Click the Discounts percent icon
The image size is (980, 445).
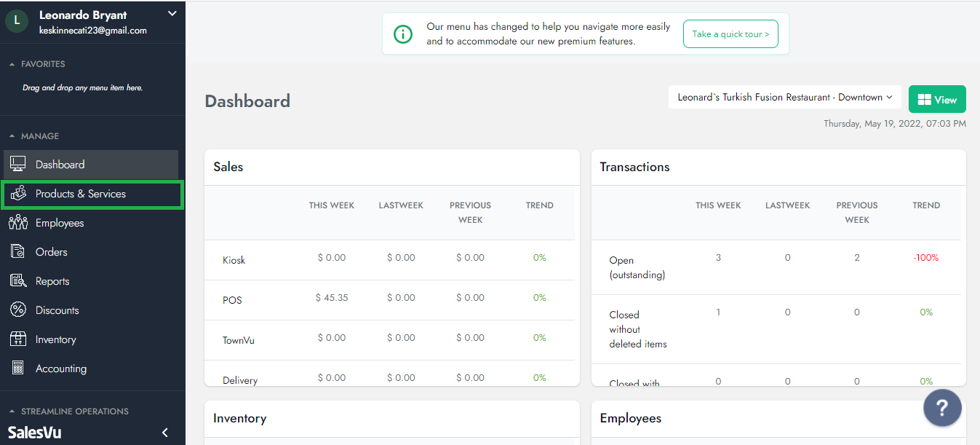(x=18, y=310)
